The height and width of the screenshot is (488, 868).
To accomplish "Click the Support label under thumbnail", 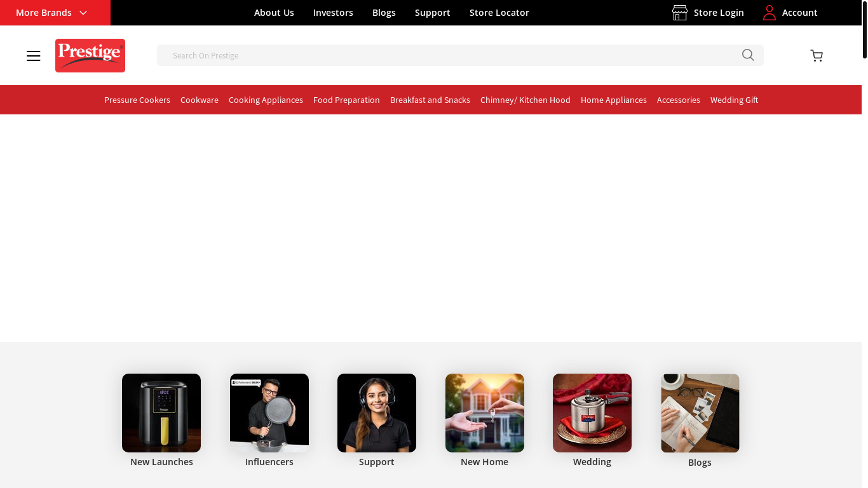I will [377, 462].
